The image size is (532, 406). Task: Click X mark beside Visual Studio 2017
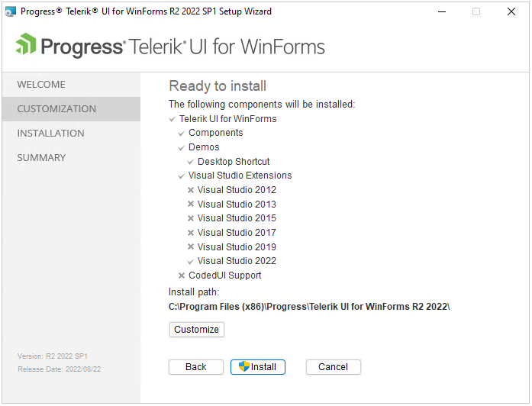191,233
